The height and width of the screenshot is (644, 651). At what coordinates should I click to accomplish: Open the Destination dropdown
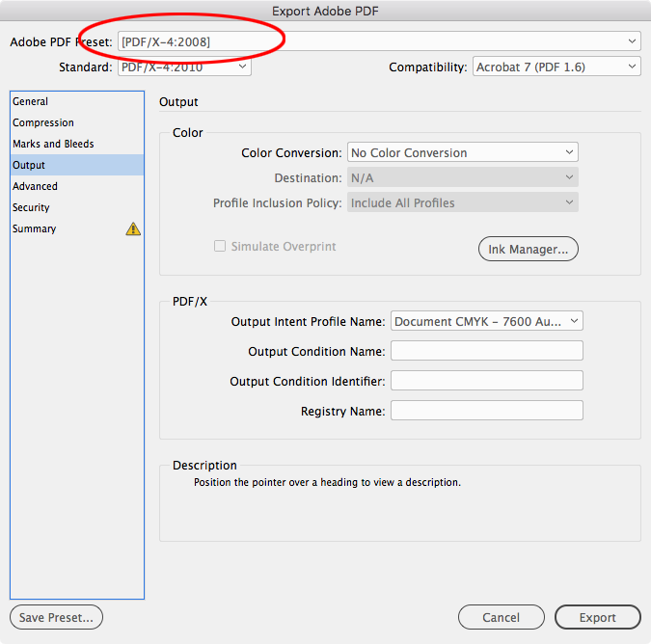pyautogui.click(x=463, y=177)
